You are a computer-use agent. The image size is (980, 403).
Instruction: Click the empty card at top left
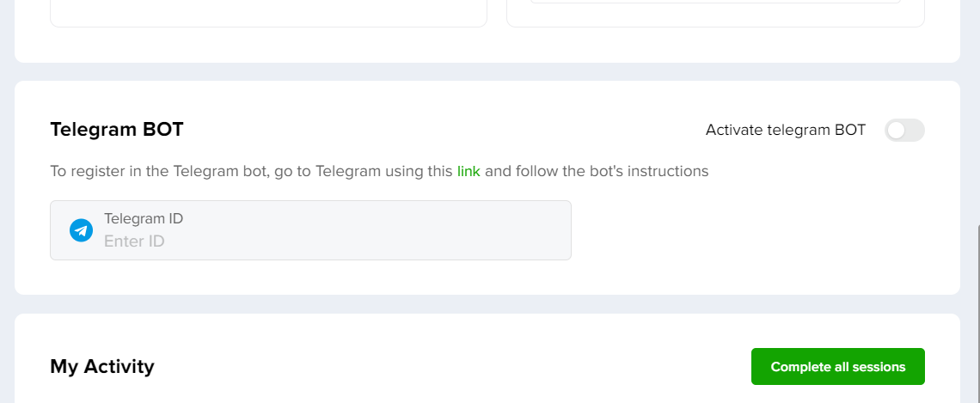[x=268, y=13]
